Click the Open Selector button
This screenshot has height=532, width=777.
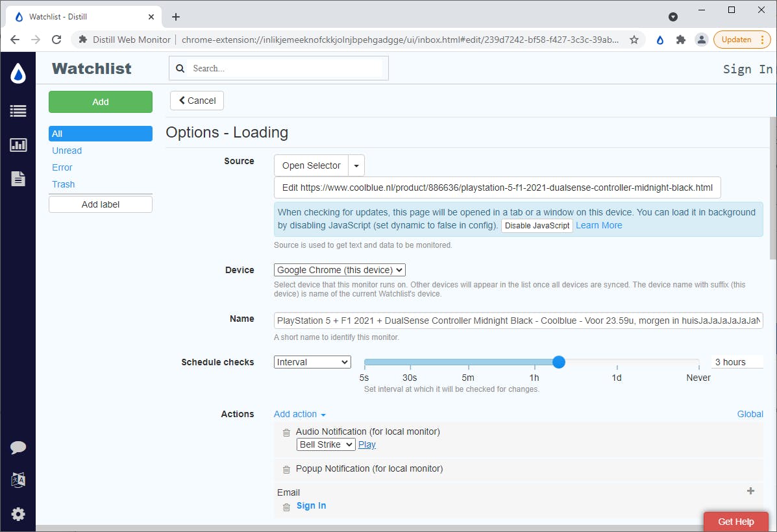(x=311, y=165)
